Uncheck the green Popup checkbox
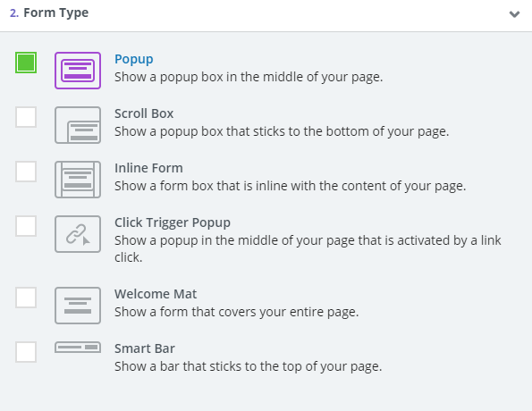Screen dimensions: 532x411 tap(26, 63)
